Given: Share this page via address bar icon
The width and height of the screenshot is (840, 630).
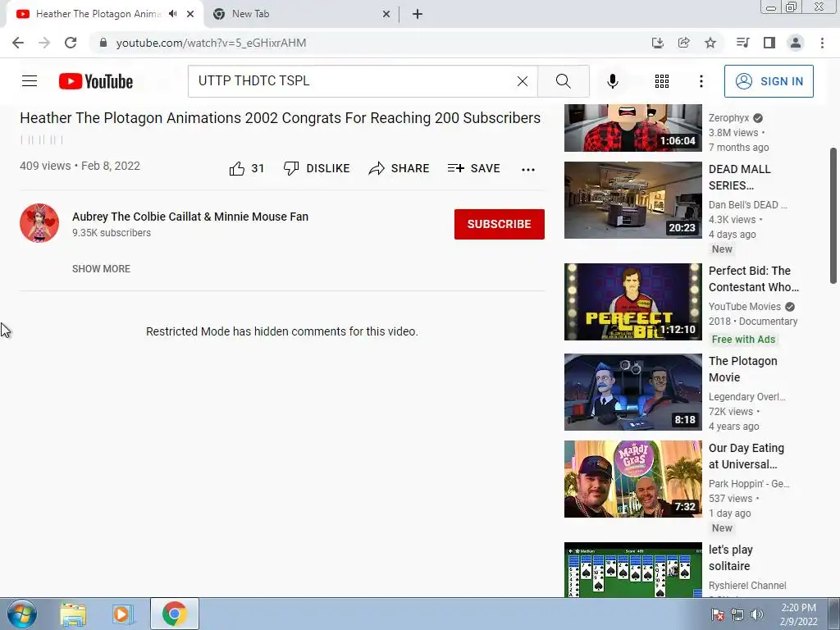Looking at the screenshot, I should [683, 43].
